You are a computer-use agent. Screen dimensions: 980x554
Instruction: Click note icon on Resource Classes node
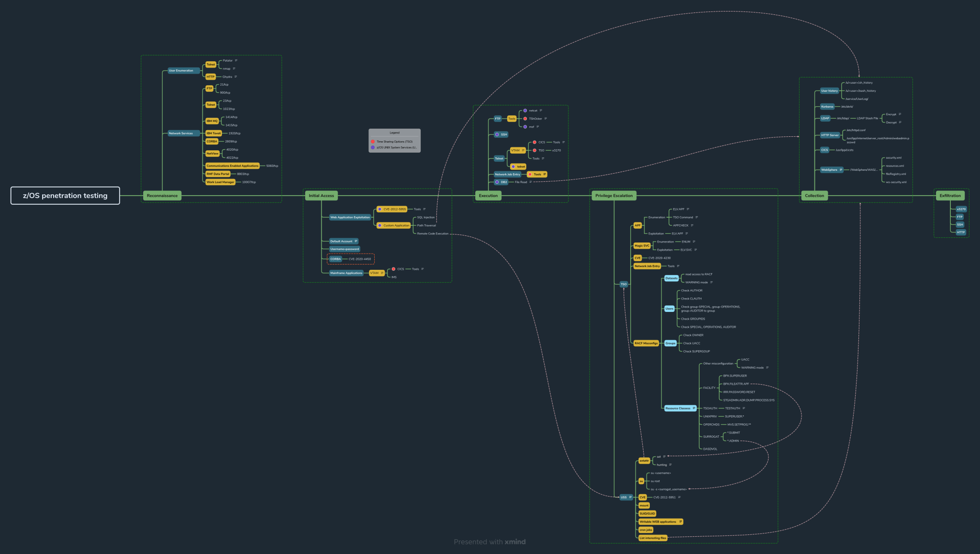[693, 408]
